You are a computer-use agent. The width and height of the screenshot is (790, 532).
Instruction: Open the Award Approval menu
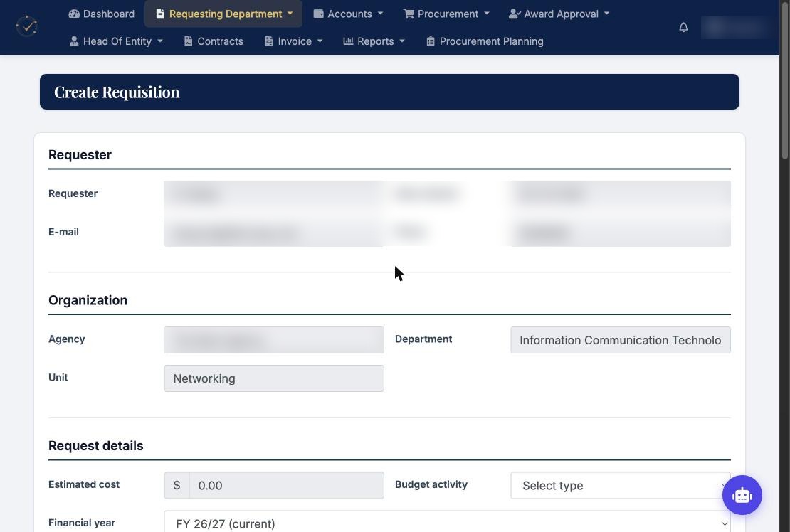(559, 14)
